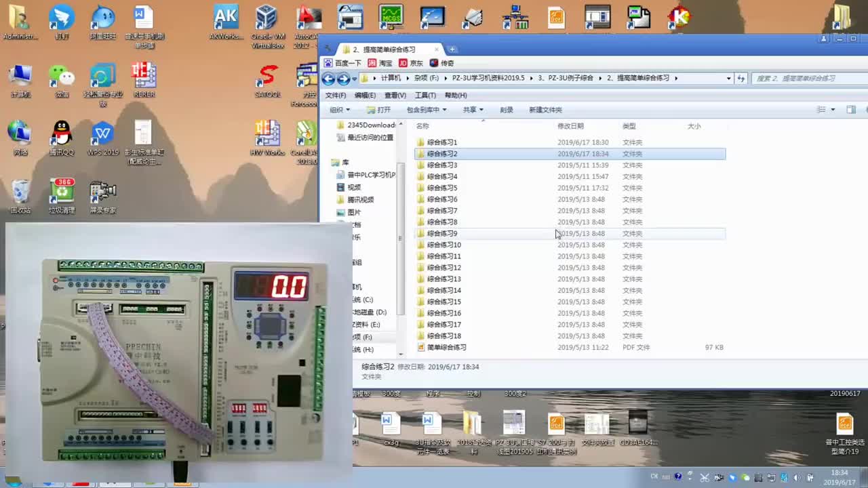Open the WPS 2019 desktop icon
The height and width of the screenshot is (488, 868).
tap(103, 140)
